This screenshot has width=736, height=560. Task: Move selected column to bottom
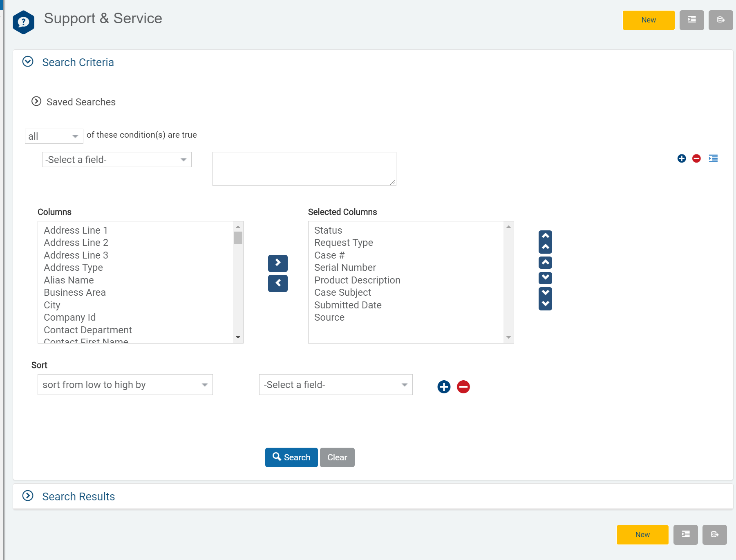point(545,299)
